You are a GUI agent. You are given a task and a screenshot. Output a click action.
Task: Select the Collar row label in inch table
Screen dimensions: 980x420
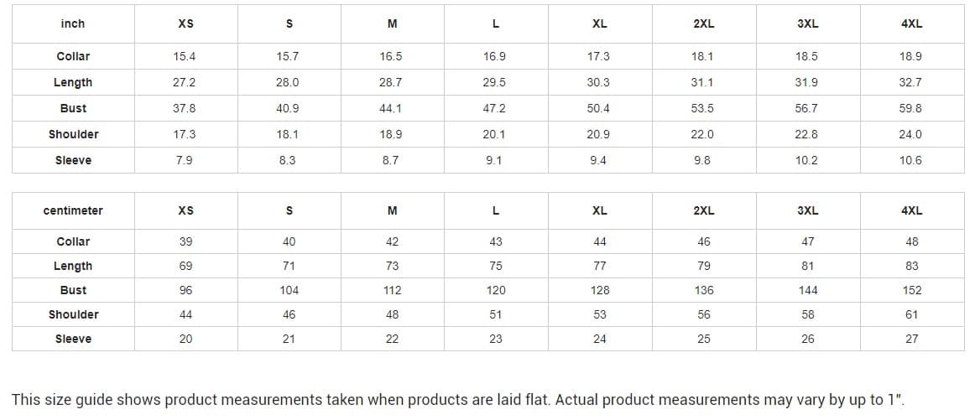click(x=73, y=56)
